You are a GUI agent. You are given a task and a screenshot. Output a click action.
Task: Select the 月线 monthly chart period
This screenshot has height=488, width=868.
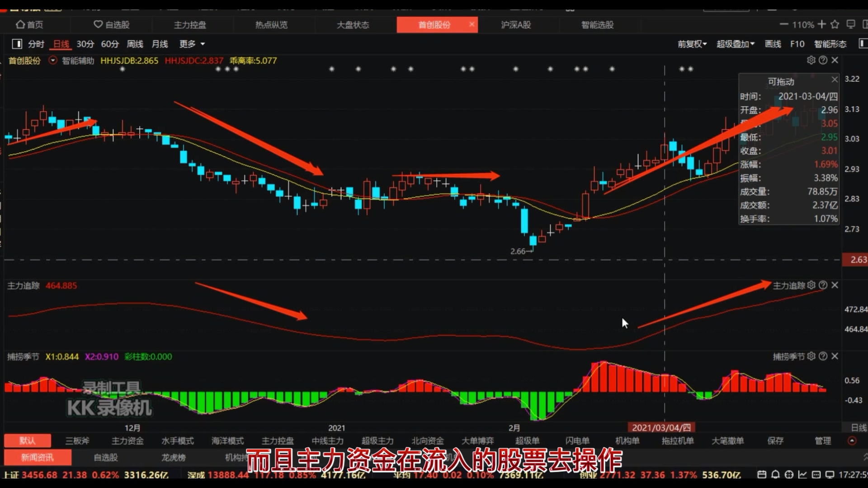pyautogui.click(x=160, y=44)
